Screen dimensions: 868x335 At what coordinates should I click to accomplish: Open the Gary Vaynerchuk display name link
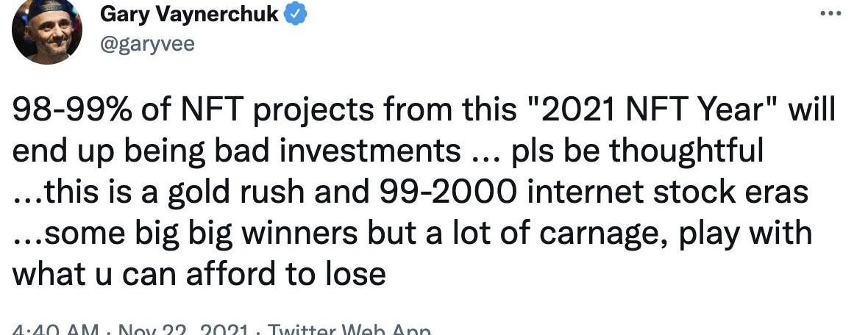(x=189, y=15)
